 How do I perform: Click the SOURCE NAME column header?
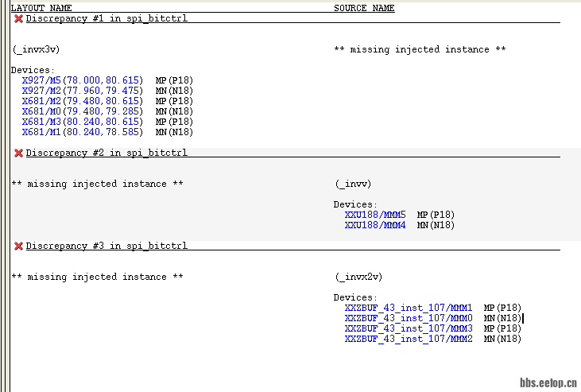(x=364, y=8)
